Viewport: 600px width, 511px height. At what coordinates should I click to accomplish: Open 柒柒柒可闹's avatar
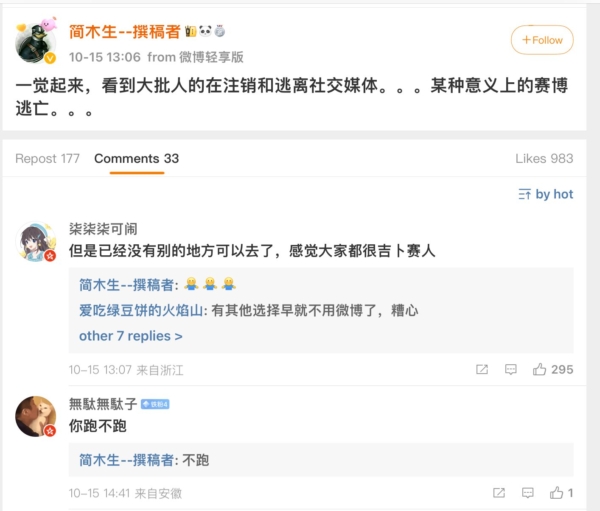37,242
